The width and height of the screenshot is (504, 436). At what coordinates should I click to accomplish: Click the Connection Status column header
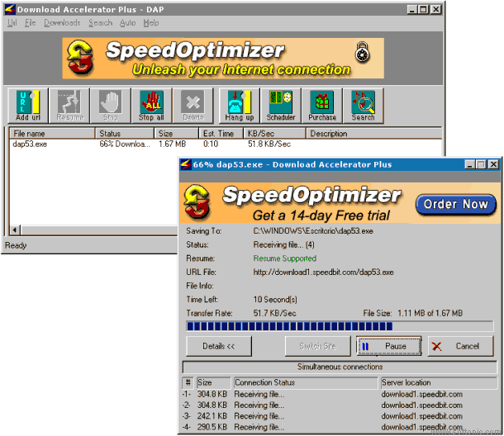tap(306, 382)
